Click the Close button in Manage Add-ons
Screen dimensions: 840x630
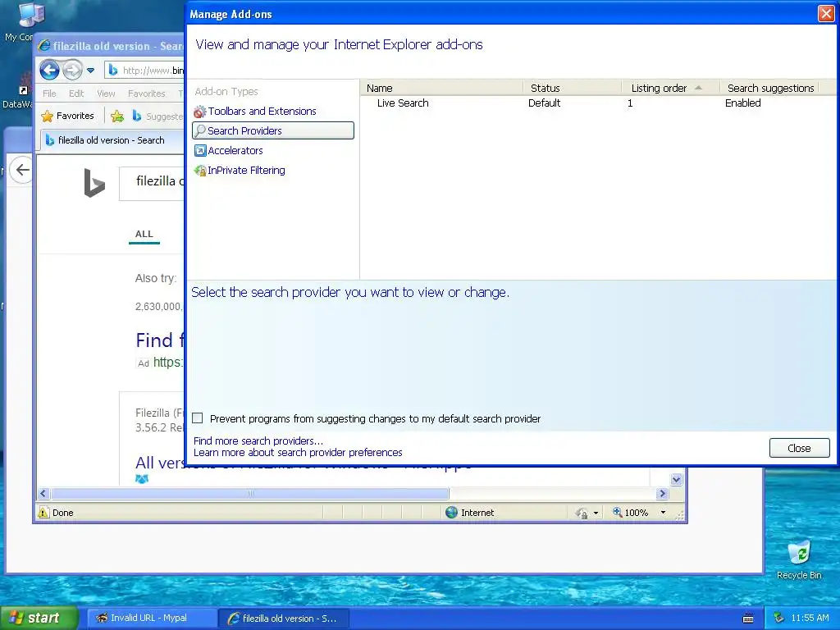[799, 448]
